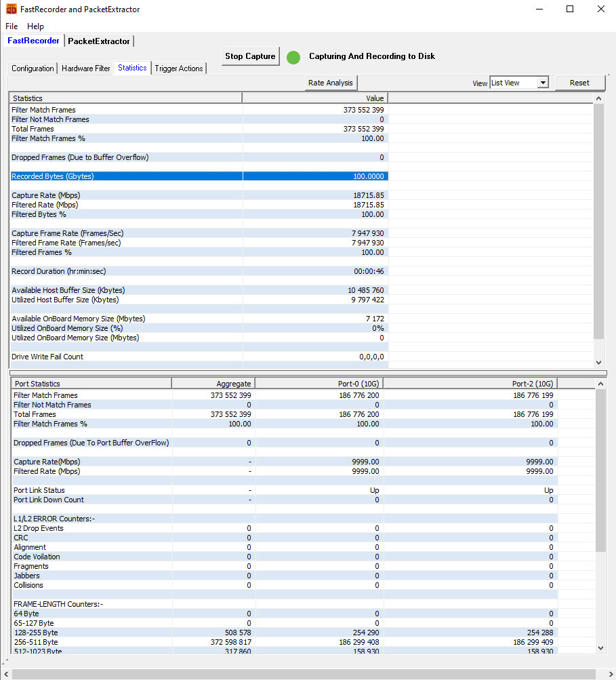Click the statistics list scroll-up arrow
The image size is (616, 680).
[598, 98]
